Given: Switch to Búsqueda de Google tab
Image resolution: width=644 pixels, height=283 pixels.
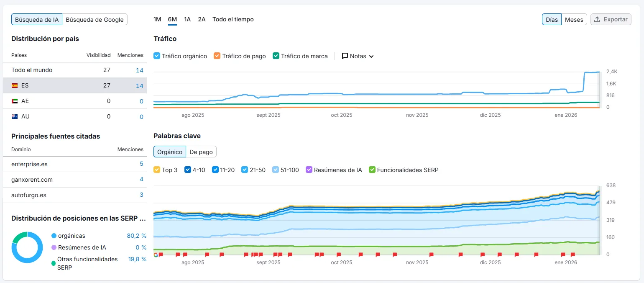Looking at the screenshot, I should click(x=95, y=19).
